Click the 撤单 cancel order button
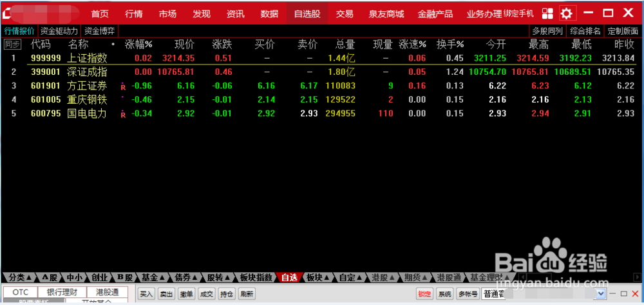Image resolution: width=644 pixels, height=305 pixels. 186,294
